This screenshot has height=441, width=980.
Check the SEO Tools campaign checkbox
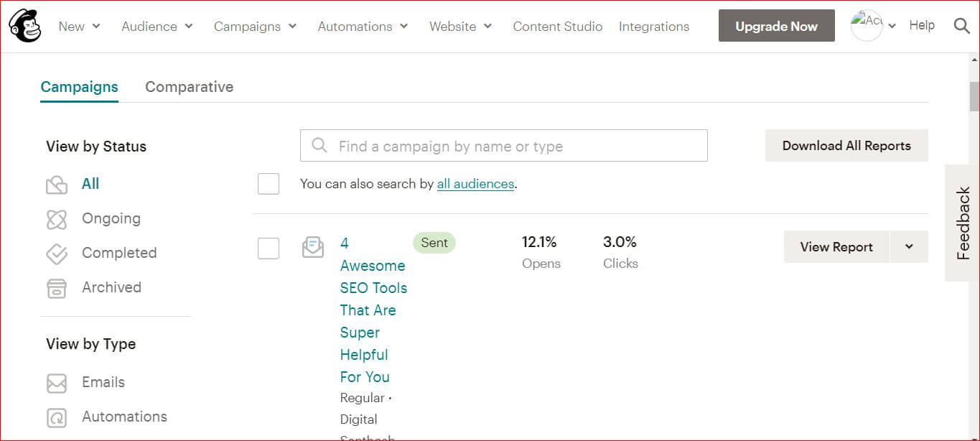click(x=269, y=249)
